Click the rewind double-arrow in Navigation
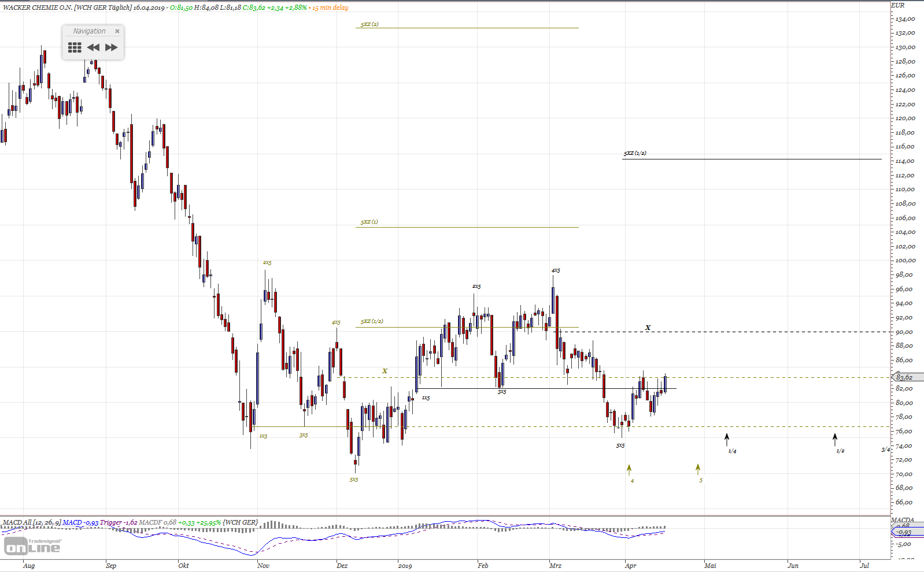Screen dimensions: 924x572 click(x=93, y=47)
